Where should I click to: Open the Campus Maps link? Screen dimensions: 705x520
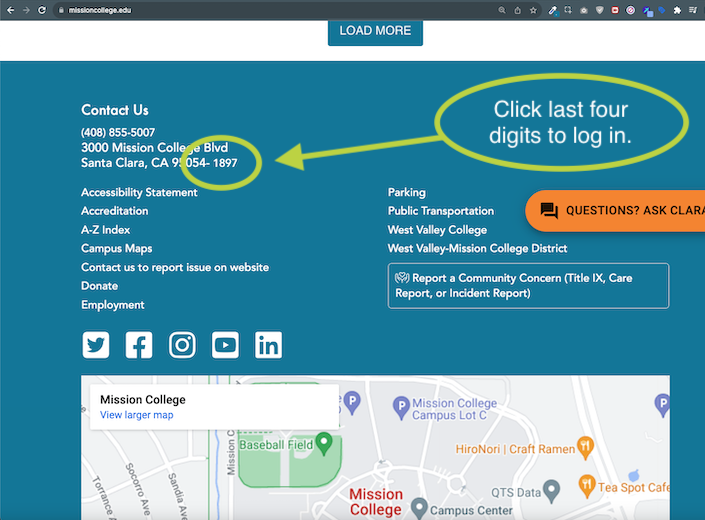(116, 249)
